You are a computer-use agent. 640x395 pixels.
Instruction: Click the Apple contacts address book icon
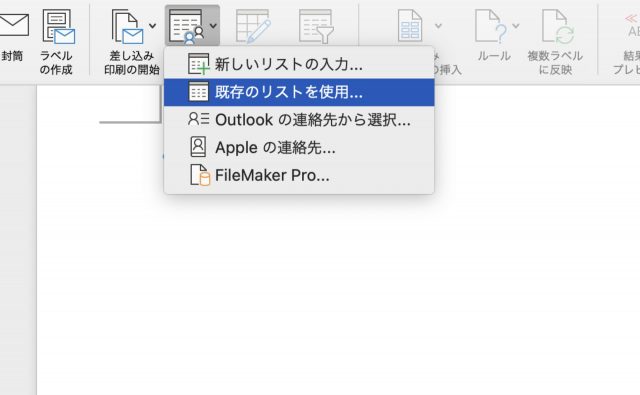tap(198, 147)
